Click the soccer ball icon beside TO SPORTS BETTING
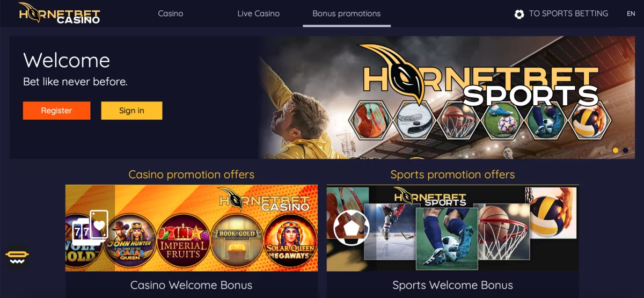 pyautogui.click(x=519, y=14)
